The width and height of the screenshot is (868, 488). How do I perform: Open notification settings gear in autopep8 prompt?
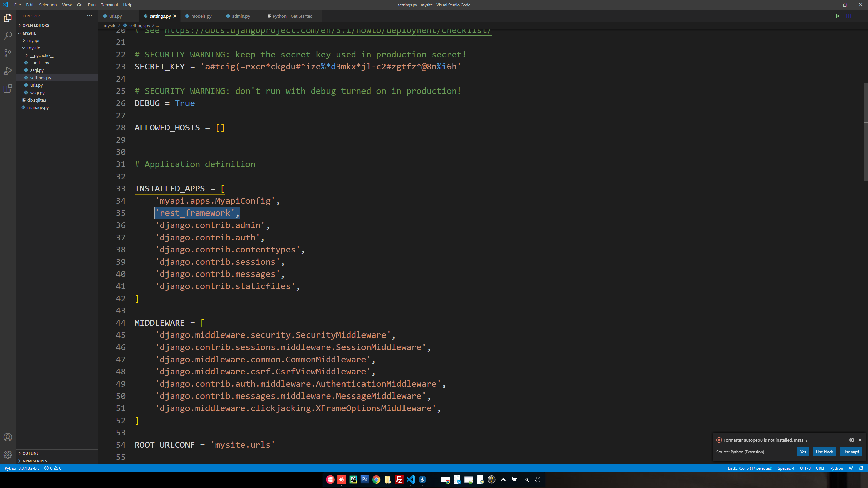pyautogui.click(x=851, y=440)
